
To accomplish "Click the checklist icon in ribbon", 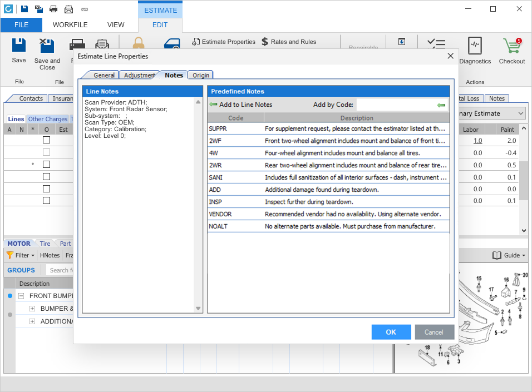I will pyautogui.click(x=436, y=43).
